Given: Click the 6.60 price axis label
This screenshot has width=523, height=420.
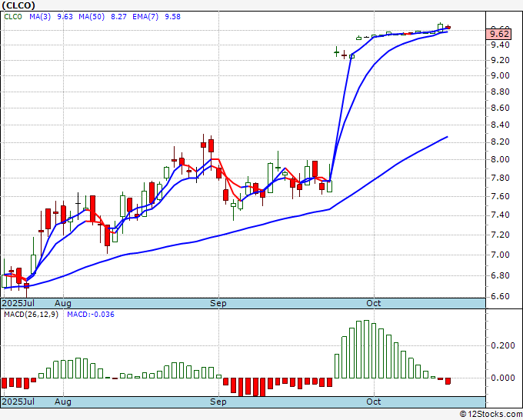Looking at the screenshot, I should click(500, 296).
